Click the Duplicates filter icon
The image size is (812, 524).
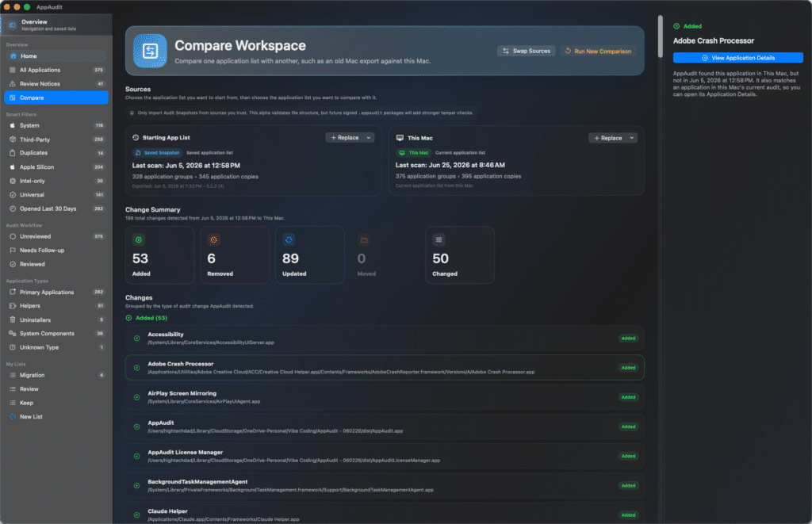click(13, 153)
